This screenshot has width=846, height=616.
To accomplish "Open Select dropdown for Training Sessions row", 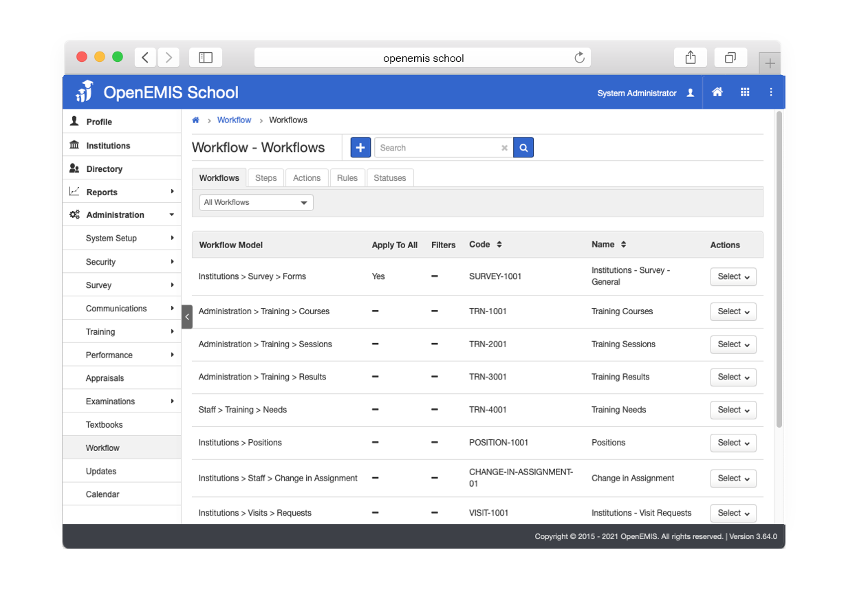I will point(733,344).
